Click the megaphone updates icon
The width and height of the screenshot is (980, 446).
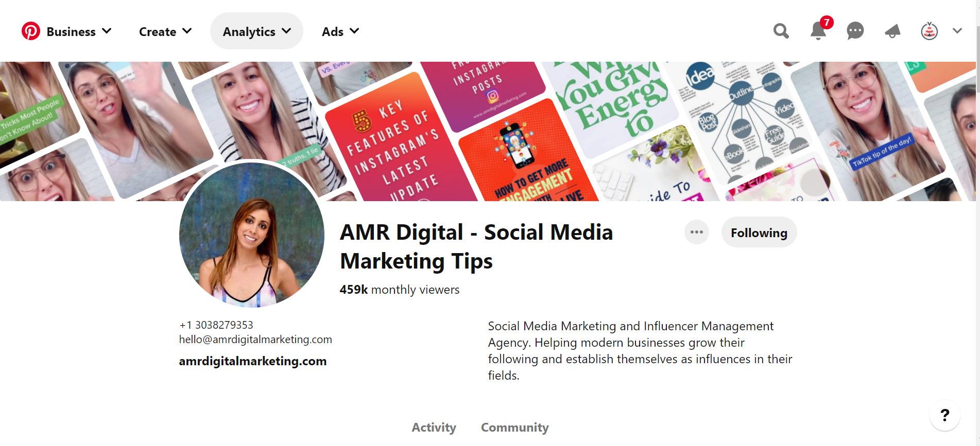click(x=892, y=31)
